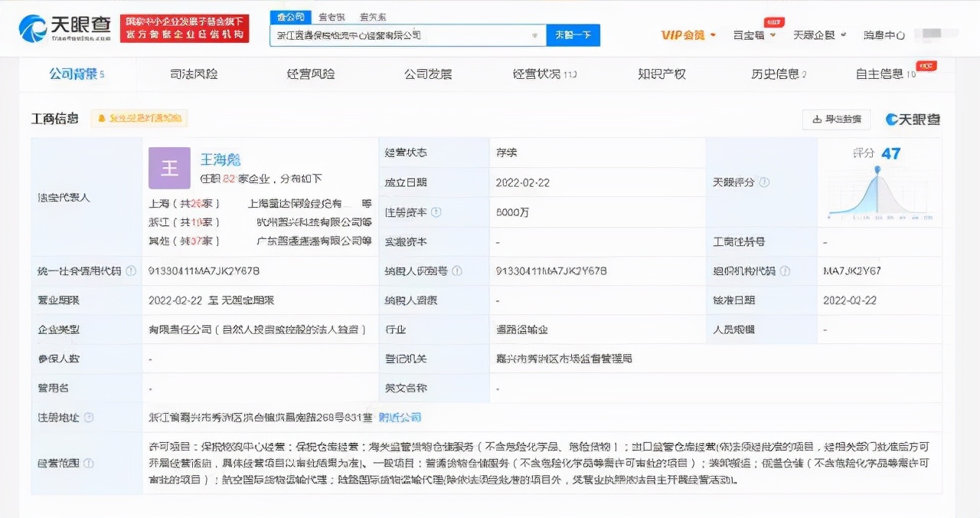Click the 王 avatar badge of legal representative
The image size is (980, 518).
(168, 168)
